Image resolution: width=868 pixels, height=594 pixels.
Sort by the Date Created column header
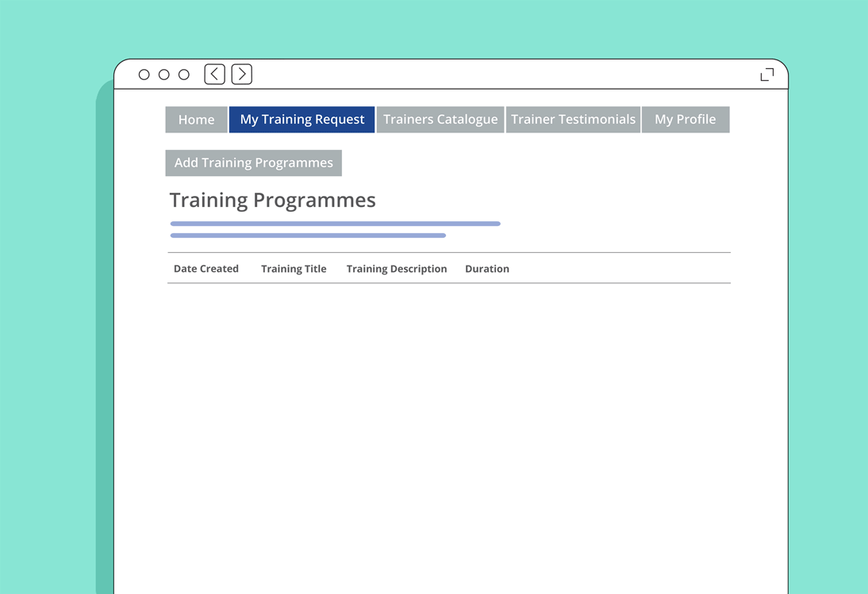[x=206, y=269]
